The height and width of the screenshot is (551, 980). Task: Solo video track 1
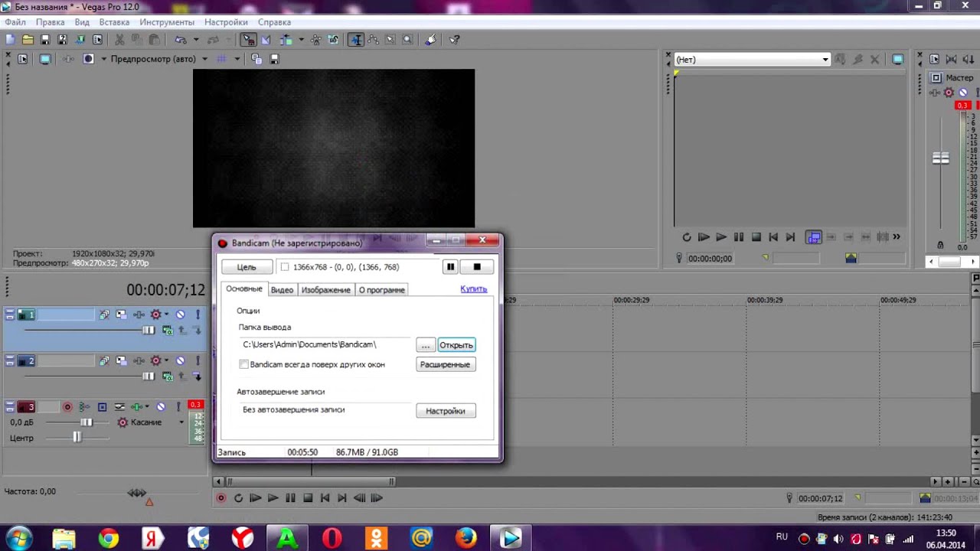click(198, 315)
